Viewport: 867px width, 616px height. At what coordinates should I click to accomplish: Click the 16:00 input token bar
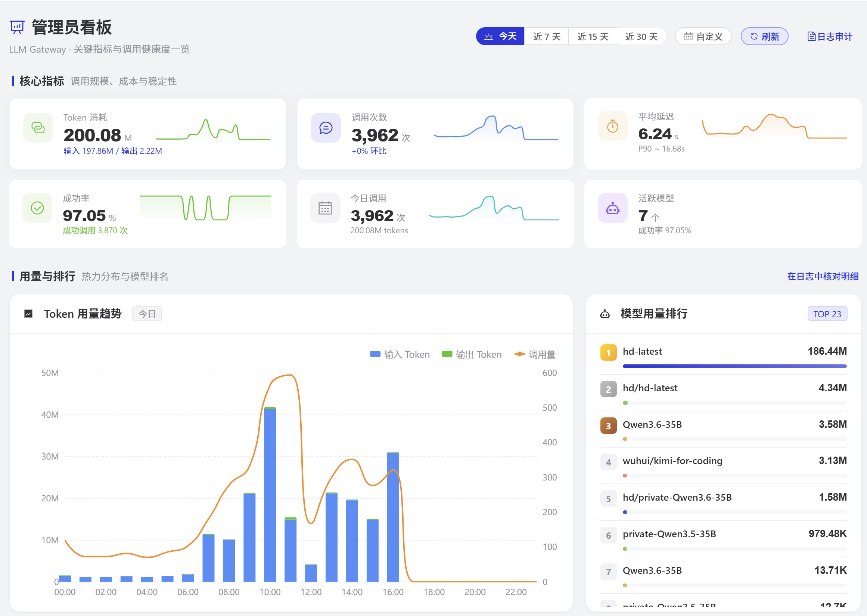tap(393, 517)
